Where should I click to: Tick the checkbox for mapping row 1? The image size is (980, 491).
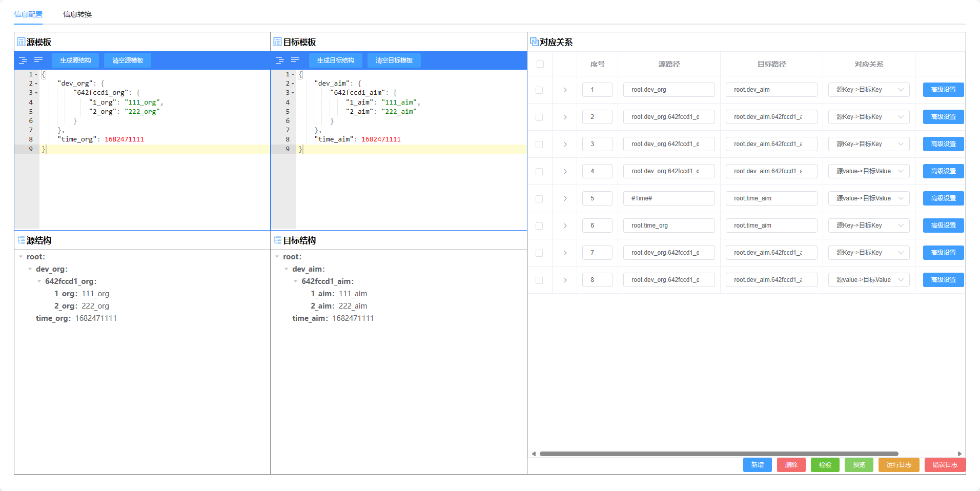tap(539, 90)
